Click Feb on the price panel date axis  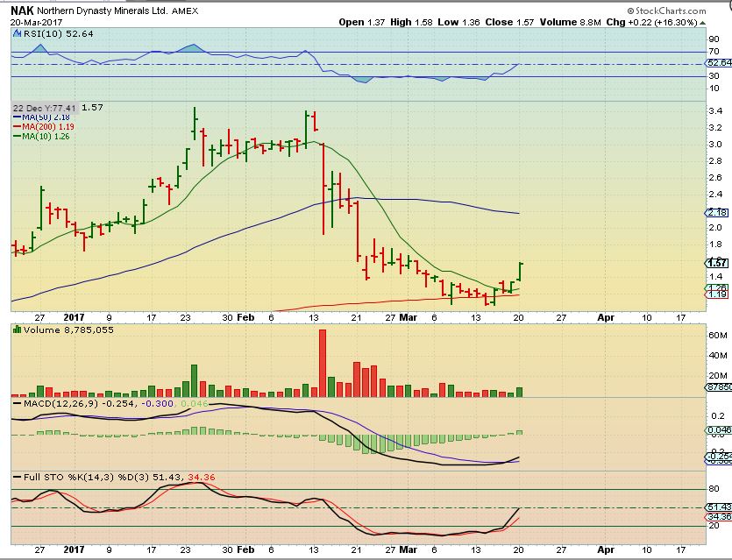click(x=245, y=317)
